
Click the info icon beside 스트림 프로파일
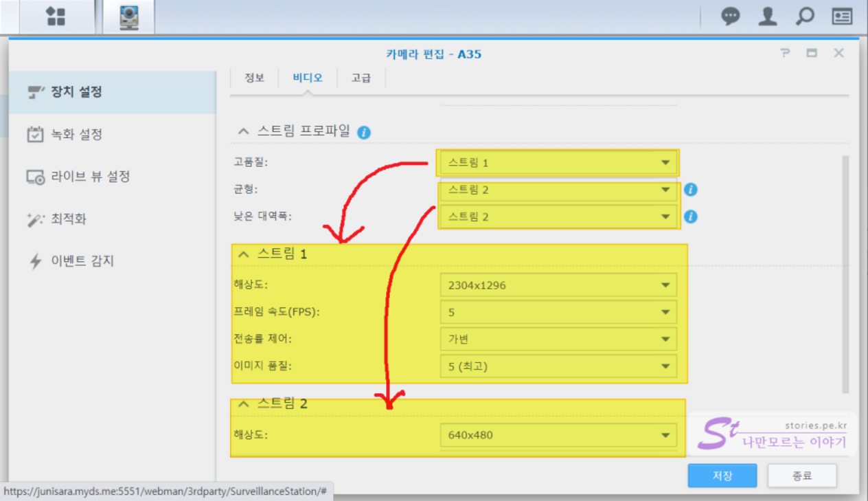(x=364, y=132)
